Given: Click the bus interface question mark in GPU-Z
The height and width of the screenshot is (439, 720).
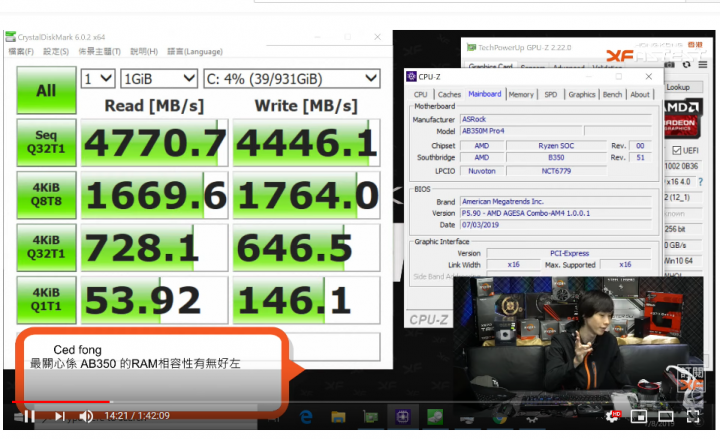Looking at the screenshot, I should 700,182.
